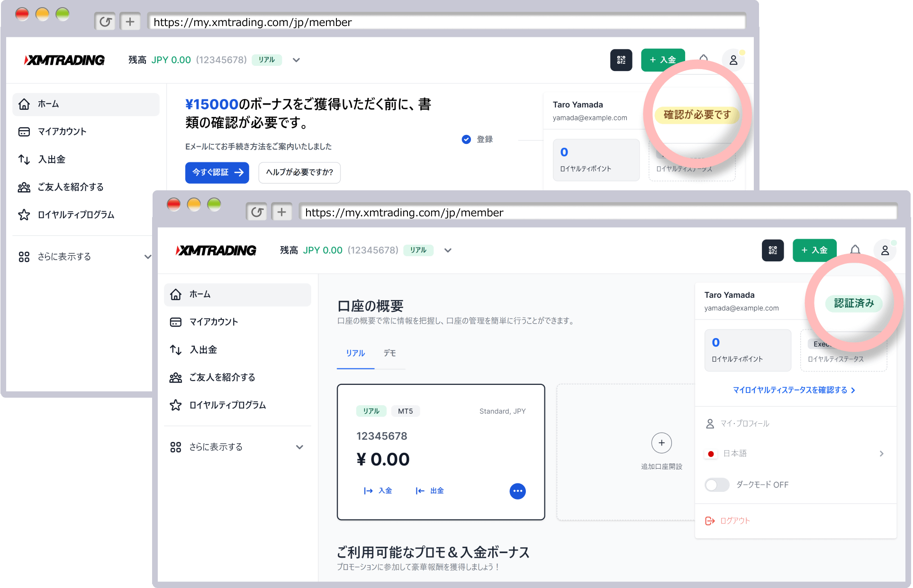Click ロイヤルティポイント box in front window

(748, 350)
